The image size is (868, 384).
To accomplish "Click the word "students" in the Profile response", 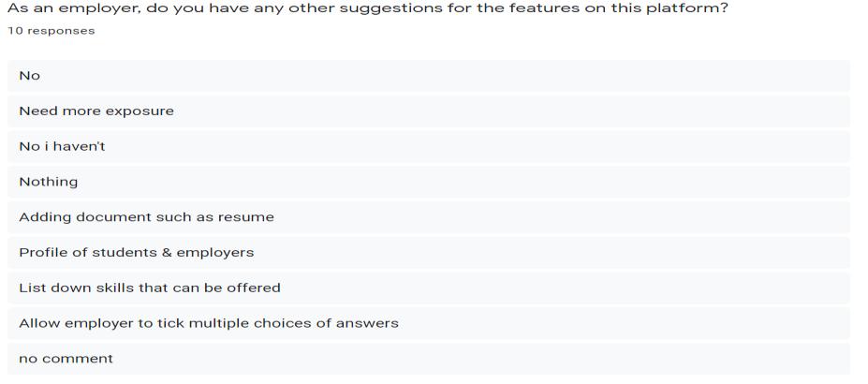I will (116, 253).
